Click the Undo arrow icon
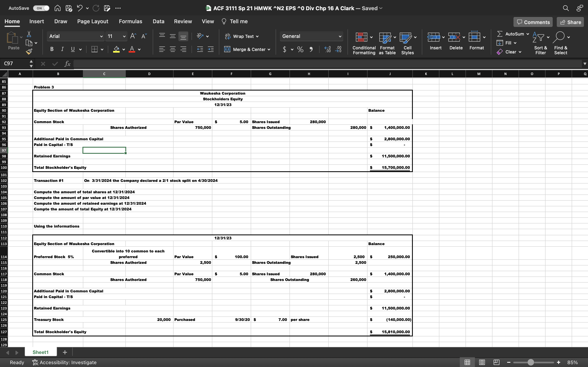The height and width of the screenshot is (367, 588). pyautogui.click(x=79, y=8)
